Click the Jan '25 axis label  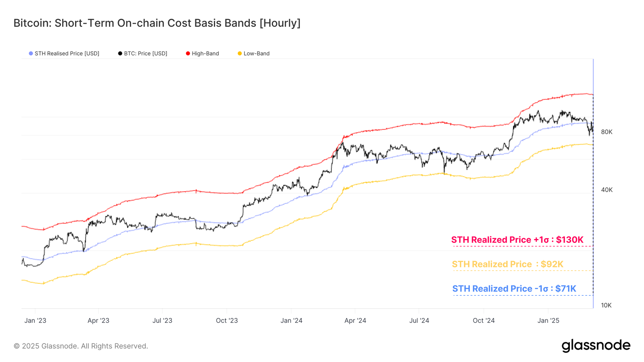click(x=548, y=320)
